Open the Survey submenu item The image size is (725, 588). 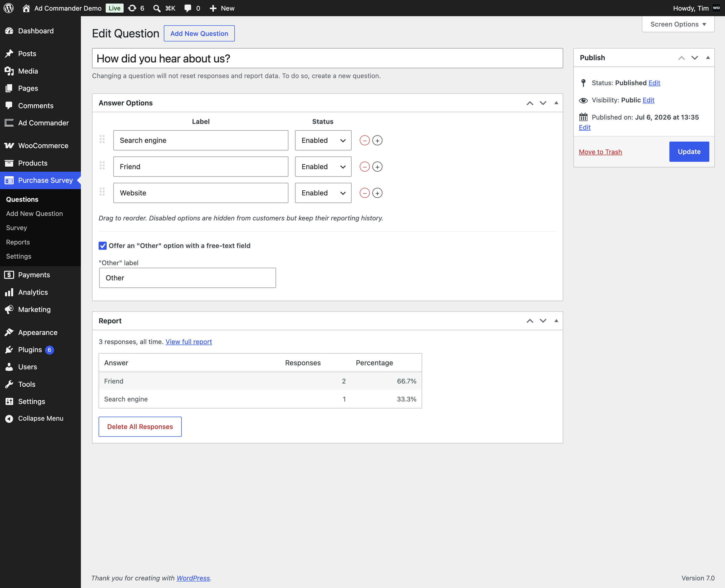(16, 228)
